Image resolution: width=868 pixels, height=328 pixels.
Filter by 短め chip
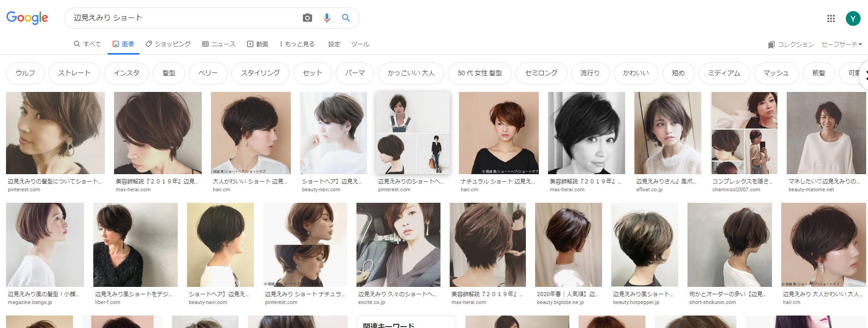click(x=678, y=73)
